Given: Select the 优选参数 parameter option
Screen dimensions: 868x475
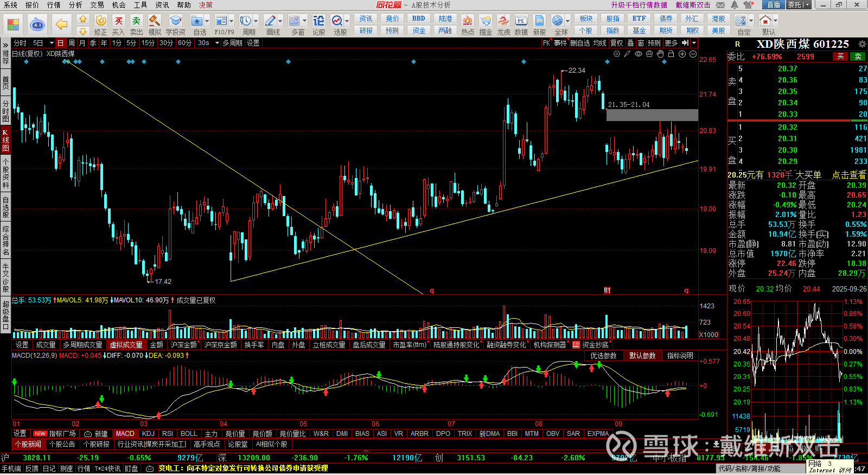Looking at the screenshot, I should [x=603, y=356].
